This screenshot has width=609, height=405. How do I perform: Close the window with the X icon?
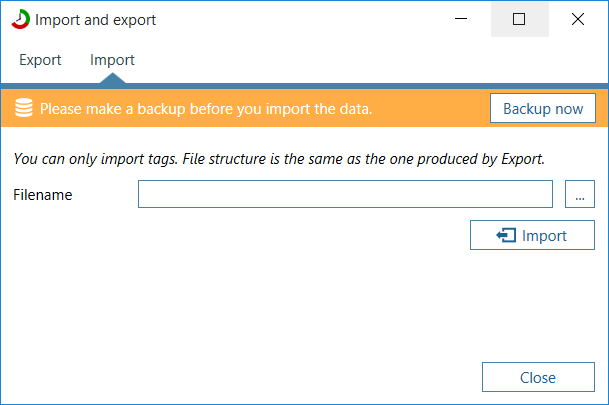pos(578,19)
